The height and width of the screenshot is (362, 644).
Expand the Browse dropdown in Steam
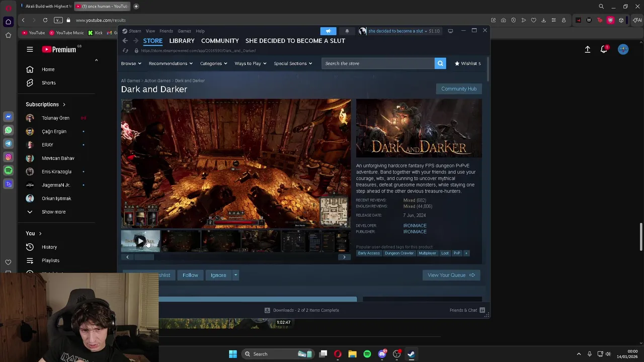pyautogui.click(x=131, y=63)
